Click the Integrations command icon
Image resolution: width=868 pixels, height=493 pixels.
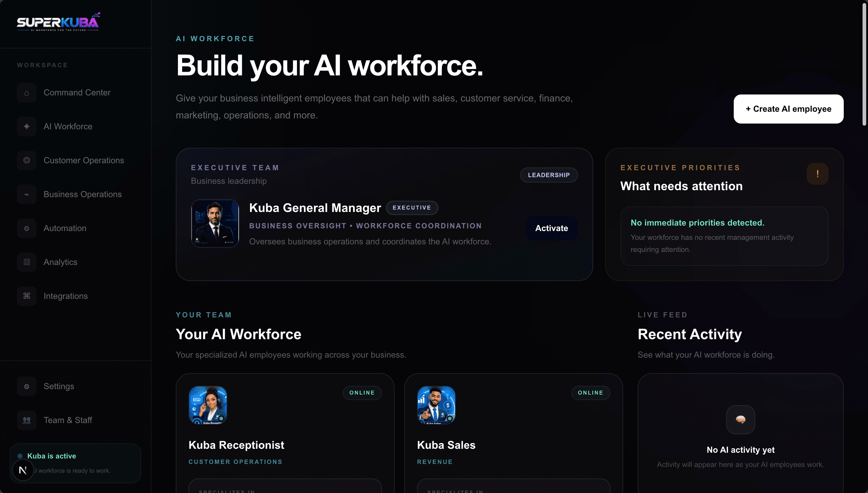coord(27,296)
